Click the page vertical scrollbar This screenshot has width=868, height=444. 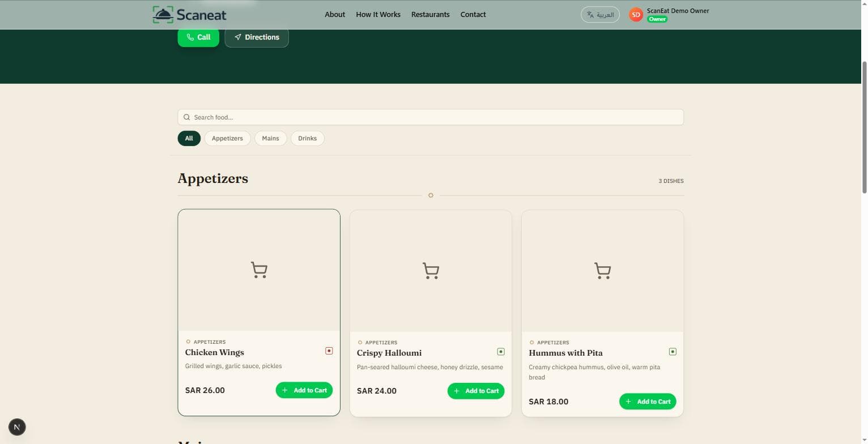point(864,127)
